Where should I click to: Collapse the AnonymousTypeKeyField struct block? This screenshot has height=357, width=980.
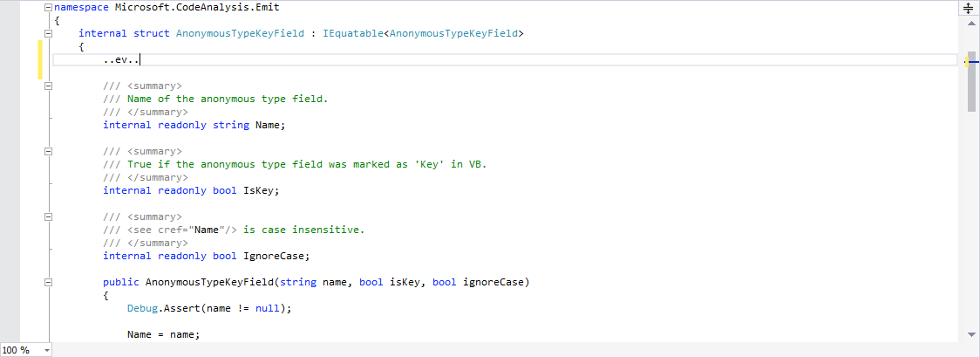point(48,34)
